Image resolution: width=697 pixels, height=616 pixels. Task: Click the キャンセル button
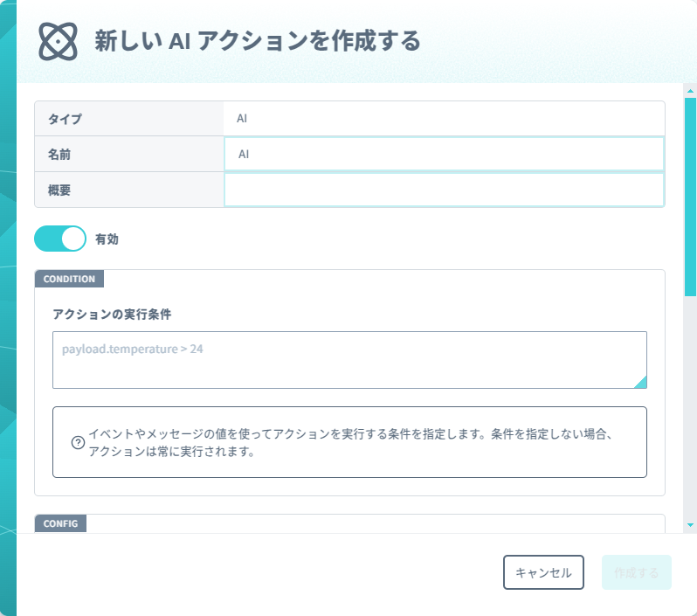click(543, 572)
